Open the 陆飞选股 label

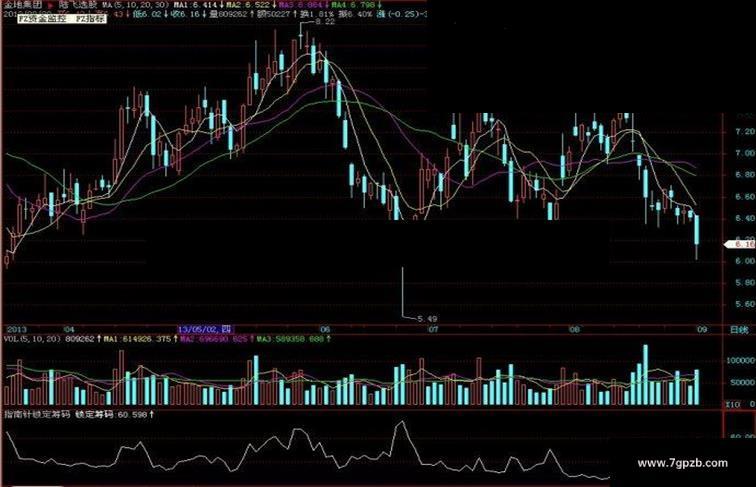tap(78, 5)
